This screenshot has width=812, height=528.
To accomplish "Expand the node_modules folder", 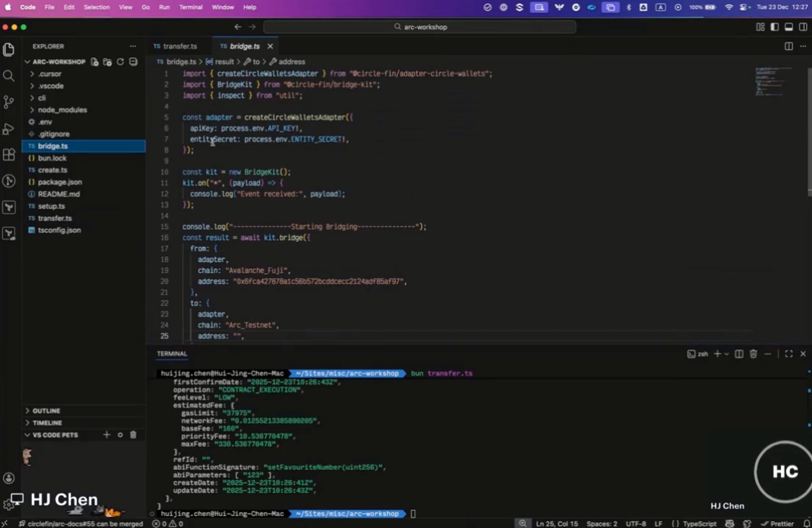I will point(62,110).
